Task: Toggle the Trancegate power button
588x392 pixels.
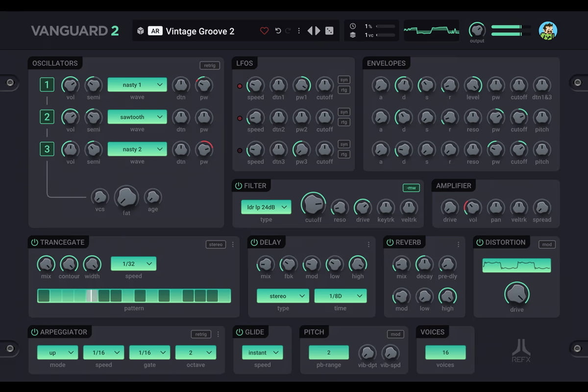Action: [34, 243]
